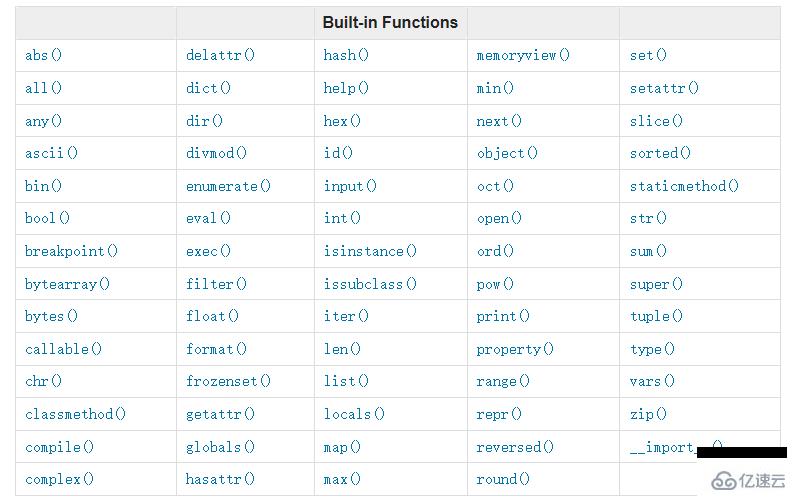Click the hasattr() link
The height and width of the screenshot is (502, 797).
coord(220,479)
